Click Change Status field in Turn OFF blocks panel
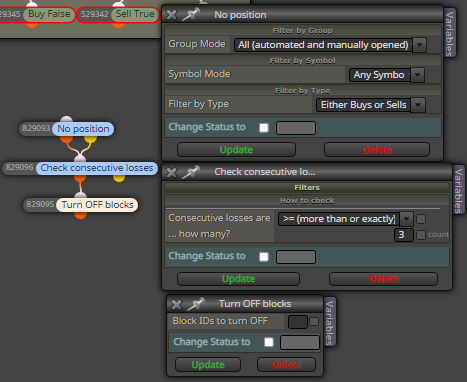The width and height of the screenshot is (467, 382). 300,343
